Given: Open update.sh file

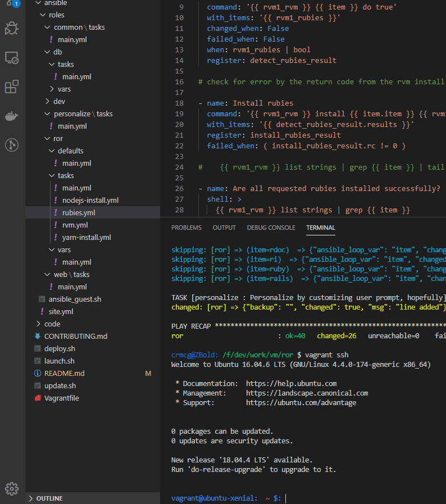Looking at the screenshot, I should [60, 385].
